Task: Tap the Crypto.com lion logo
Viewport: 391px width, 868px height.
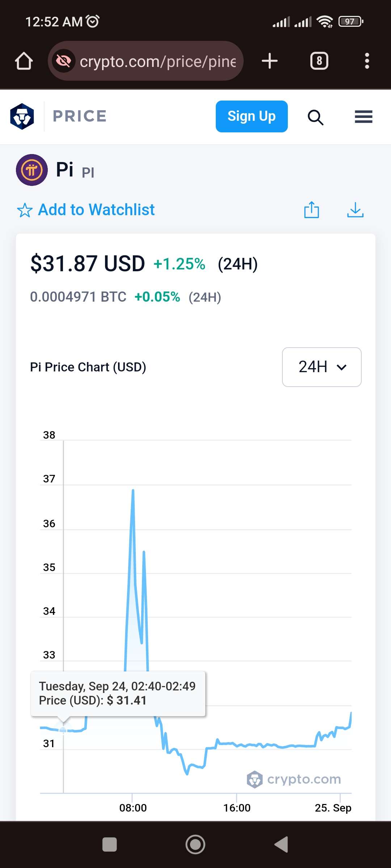Action: click(22, 116)
